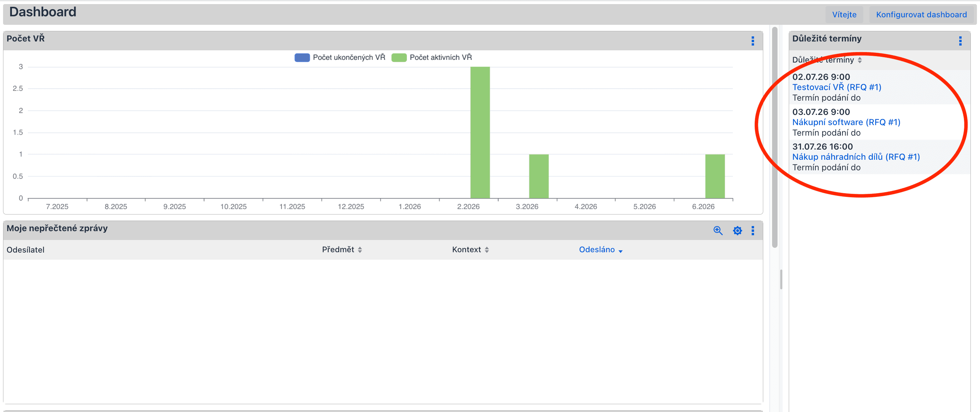Click the magnifier search icon in messages widget
The width and height of the screenshot is (980, 412).
point(718,231)
